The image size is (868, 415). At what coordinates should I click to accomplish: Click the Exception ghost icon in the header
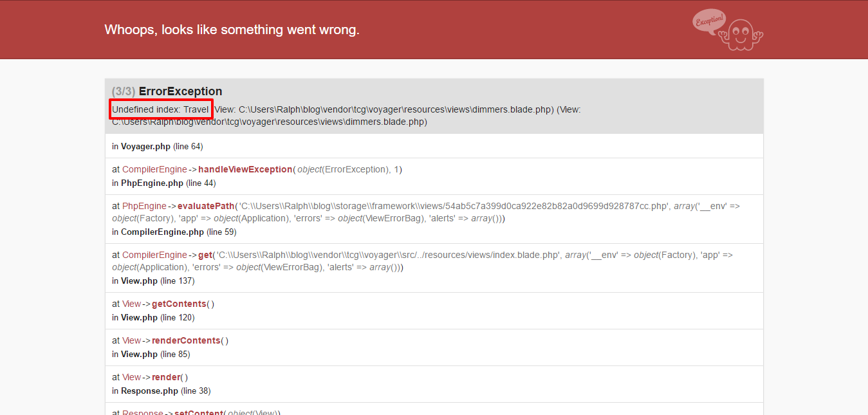pos(728,30)
